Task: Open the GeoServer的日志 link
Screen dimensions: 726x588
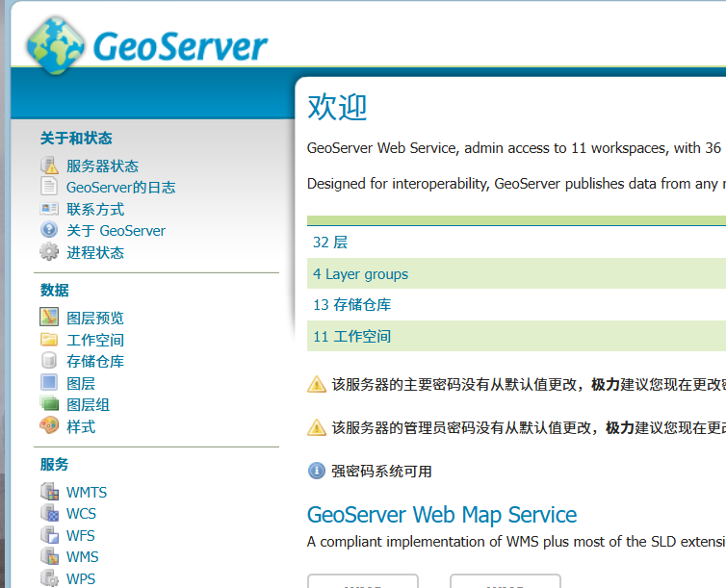Action: point(121,188)
